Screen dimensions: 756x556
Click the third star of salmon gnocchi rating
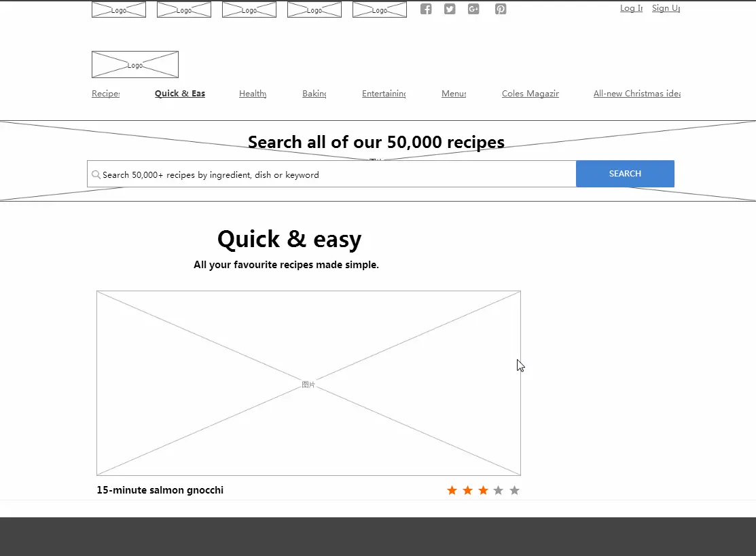[x=483, y=490]
